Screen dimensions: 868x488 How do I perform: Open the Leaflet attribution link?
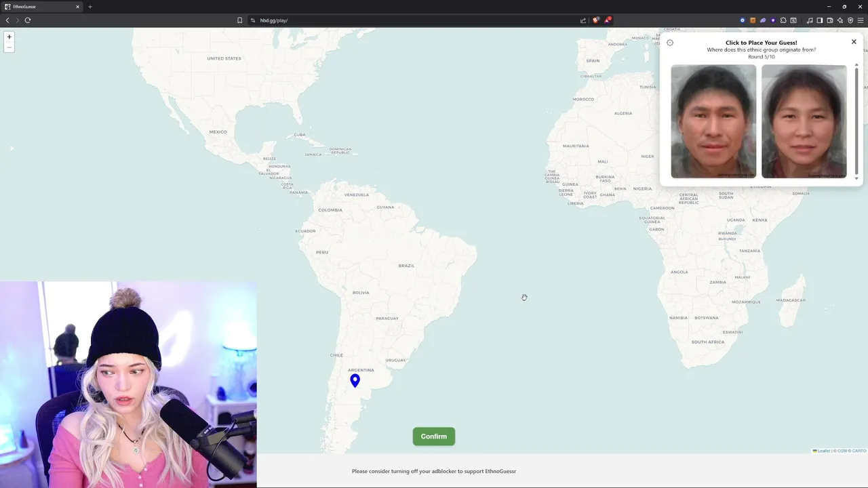(x=821, y=451)
